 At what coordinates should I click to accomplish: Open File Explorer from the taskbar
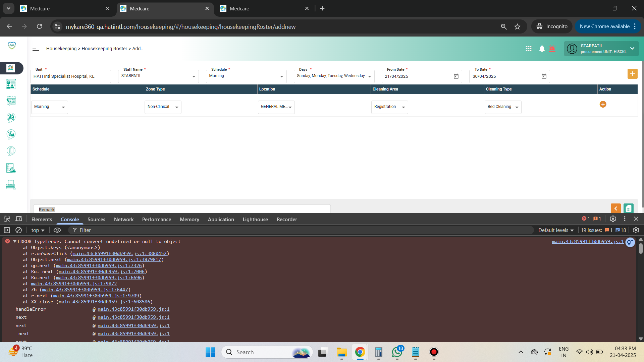341,352
